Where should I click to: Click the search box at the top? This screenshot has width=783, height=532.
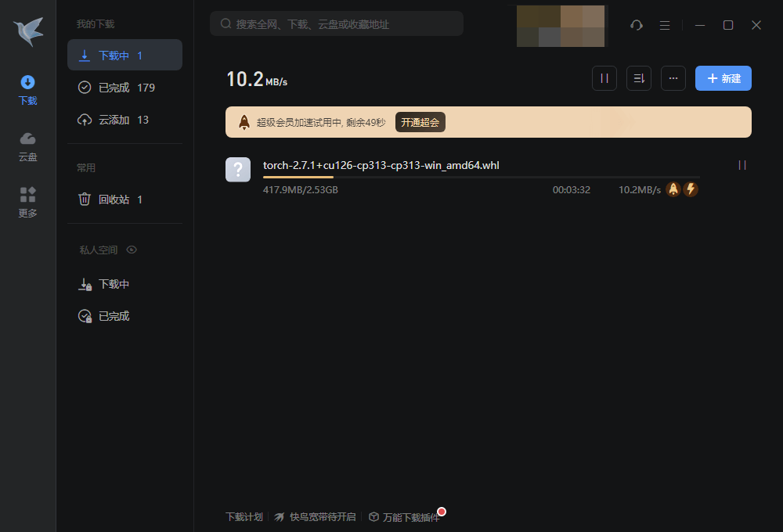[337, 24]
